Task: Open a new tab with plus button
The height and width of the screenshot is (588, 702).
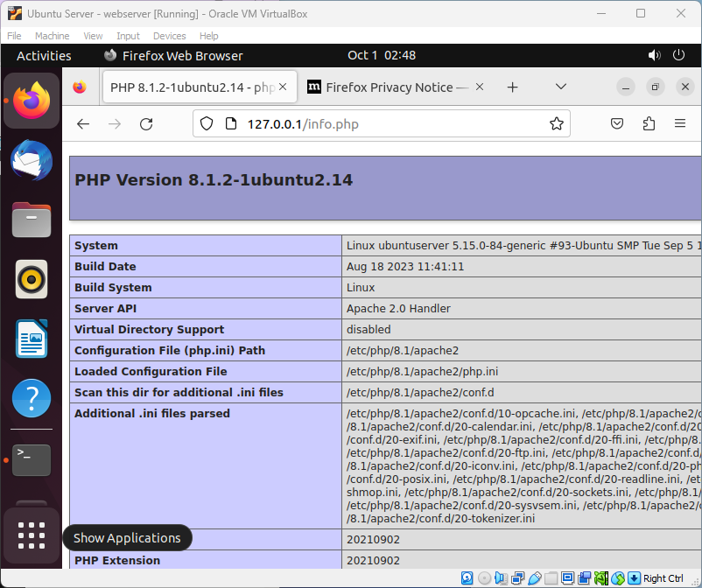Action: (513, 87)
